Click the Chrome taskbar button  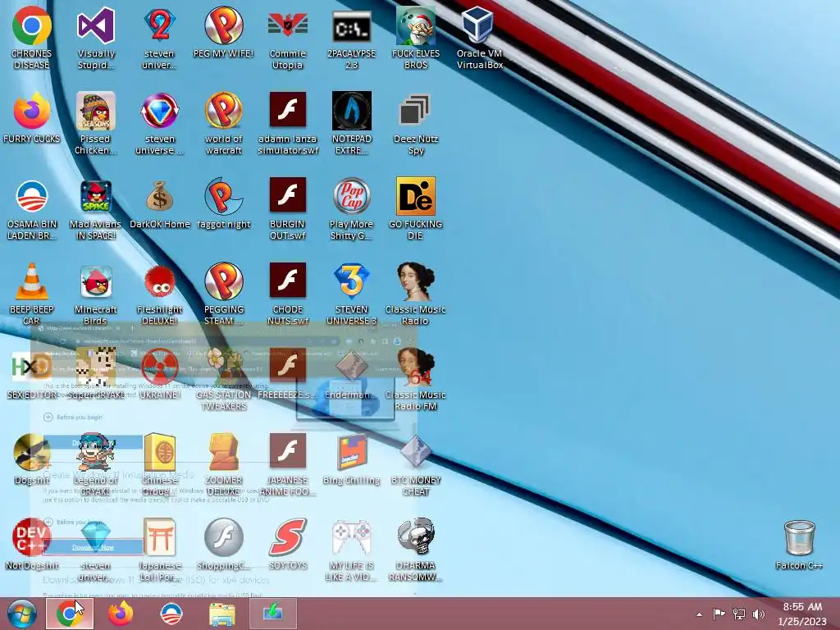[70, 614]
